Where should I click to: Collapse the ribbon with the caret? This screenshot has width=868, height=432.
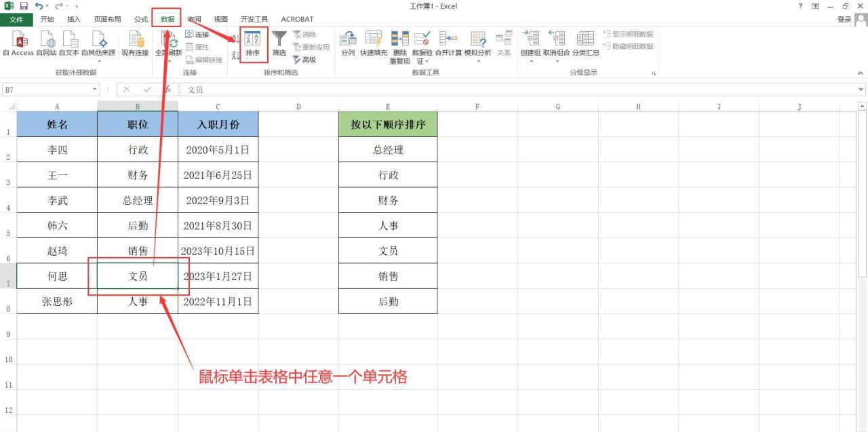861,73
